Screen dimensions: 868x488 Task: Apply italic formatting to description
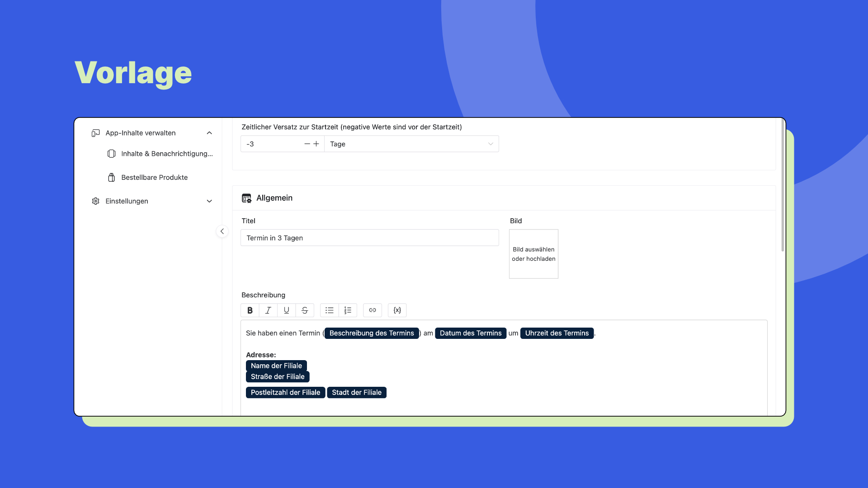pyautogui.click(x=268, y=310)
